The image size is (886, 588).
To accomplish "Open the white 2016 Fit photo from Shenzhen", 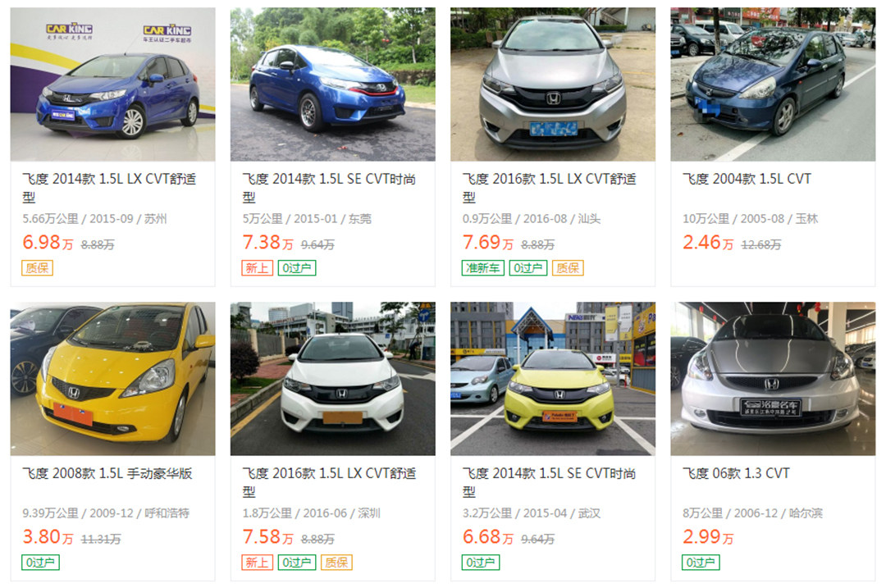I will coord(333,378).
